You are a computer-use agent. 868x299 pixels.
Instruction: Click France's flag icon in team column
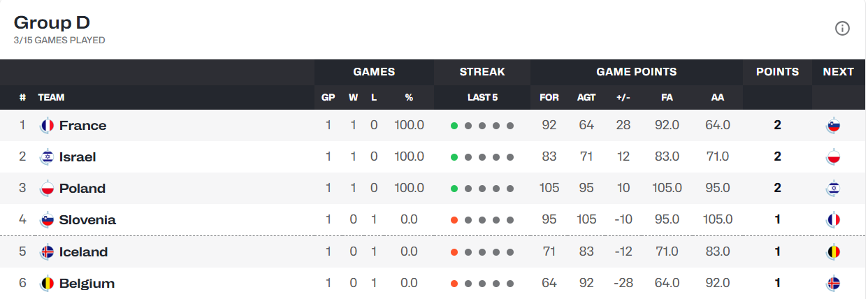pyautogui.click(x=47, y=126)
